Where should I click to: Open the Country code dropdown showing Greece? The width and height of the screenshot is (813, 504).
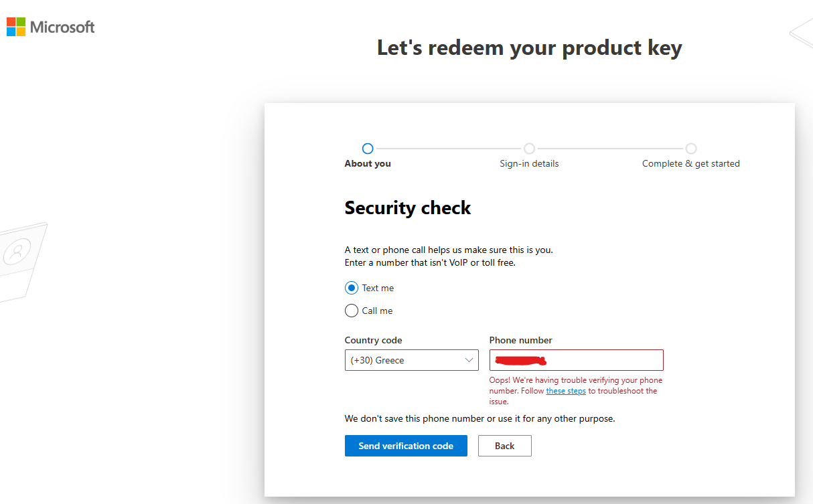point(405,360)
